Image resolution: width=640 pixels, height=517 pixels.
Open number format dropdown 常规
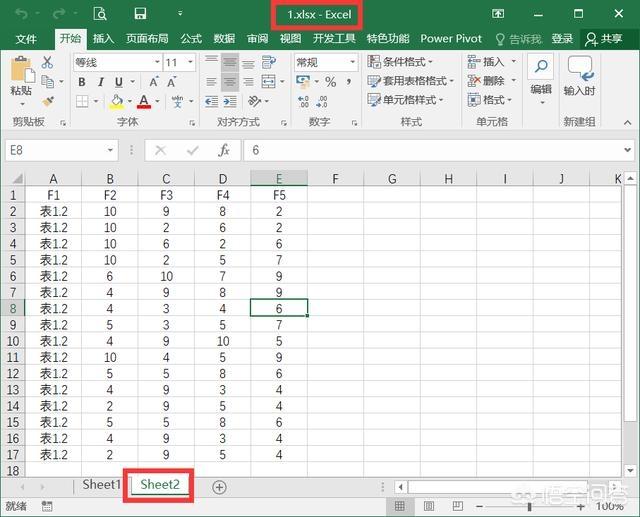[x=353, y=62]
